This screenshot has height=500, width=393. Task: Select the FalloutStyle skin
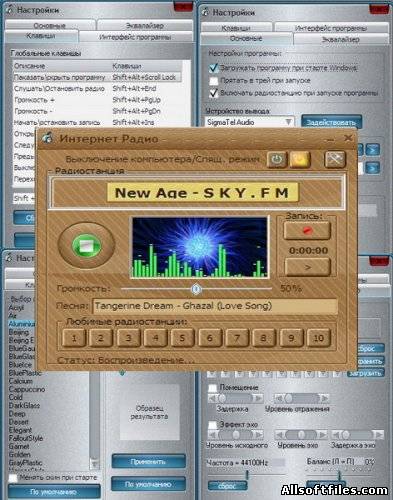point(26,438)
